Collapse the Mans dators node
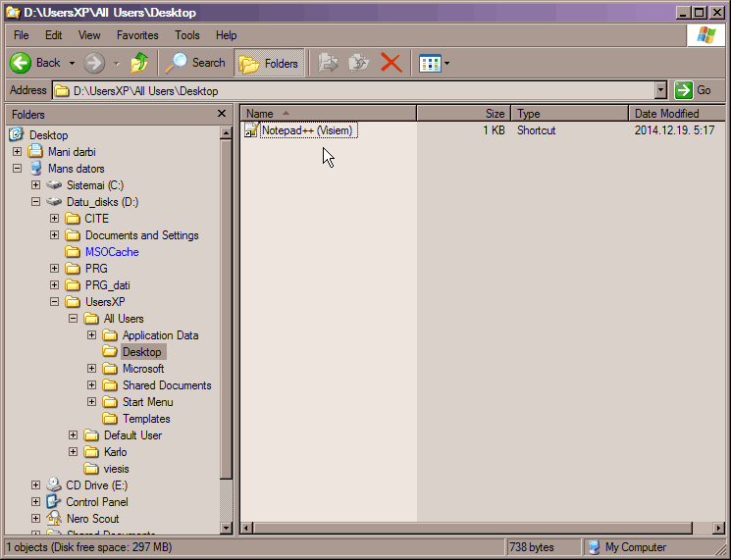731x560 pixels. [18, 169]
